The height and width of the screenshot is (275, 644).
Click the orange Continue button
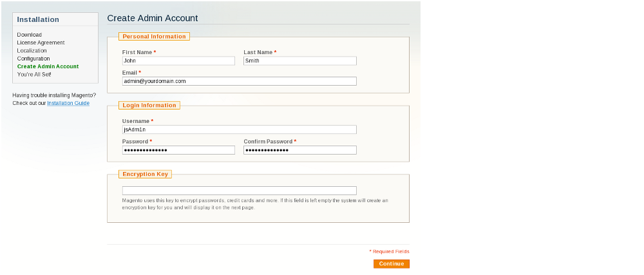(392, 264)
